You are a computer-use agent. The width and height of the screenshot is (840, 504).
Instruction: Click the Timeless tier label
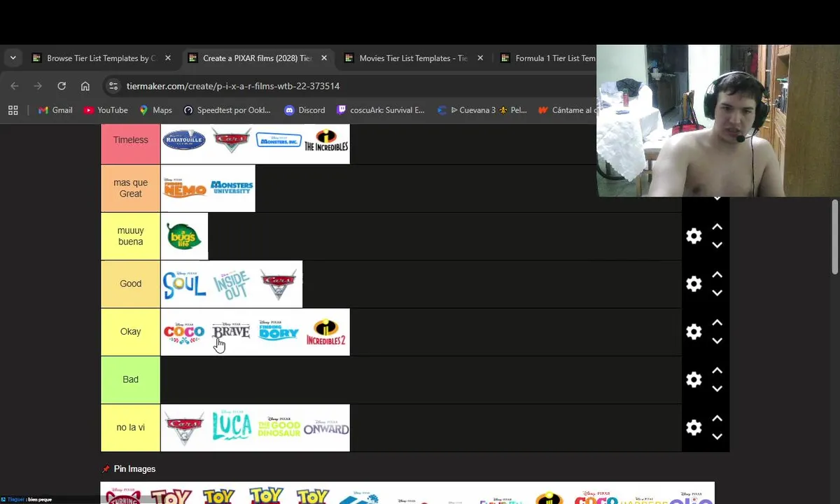130,140
